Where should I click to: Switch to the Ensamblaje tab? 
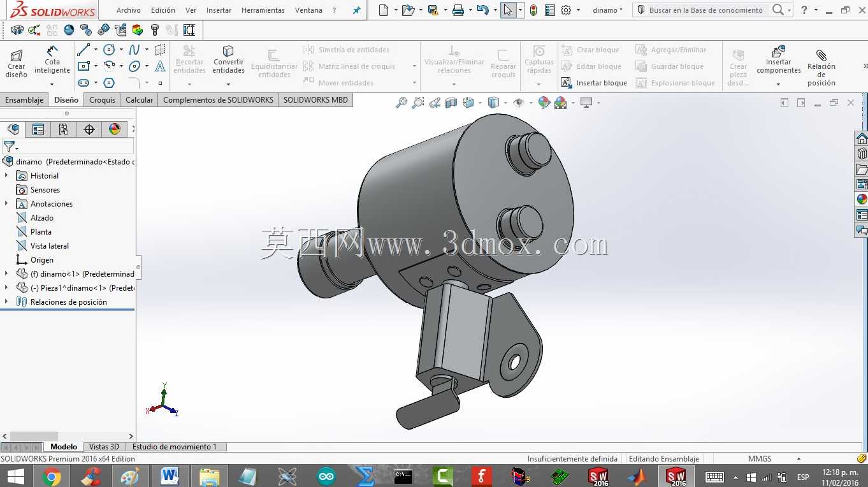(x=24, y=100)
